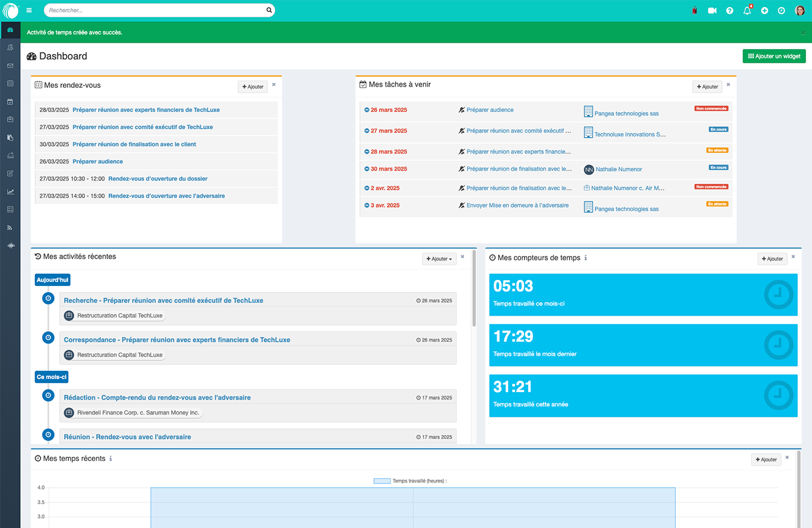Open the RSS feed icon in sidebar
This screenshot has width=812, height=528.
[10, 227]
